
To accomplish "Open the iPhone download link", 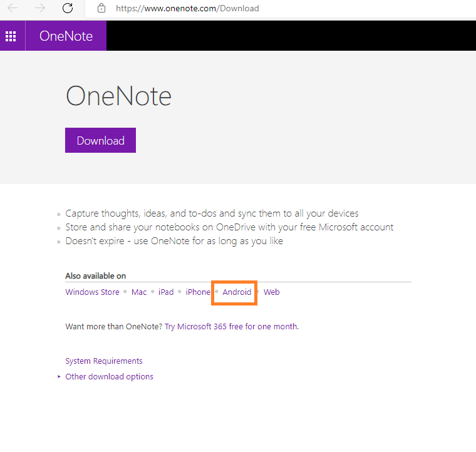I will pos(198,292).
